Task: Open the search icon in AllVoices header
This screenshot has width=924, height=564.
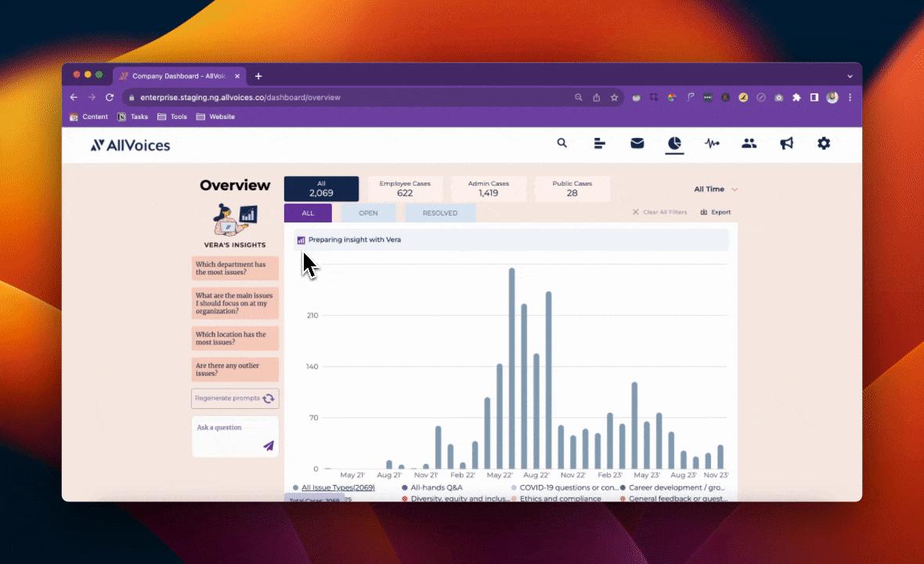Action: pyautogui.click(x=562, y=143)
